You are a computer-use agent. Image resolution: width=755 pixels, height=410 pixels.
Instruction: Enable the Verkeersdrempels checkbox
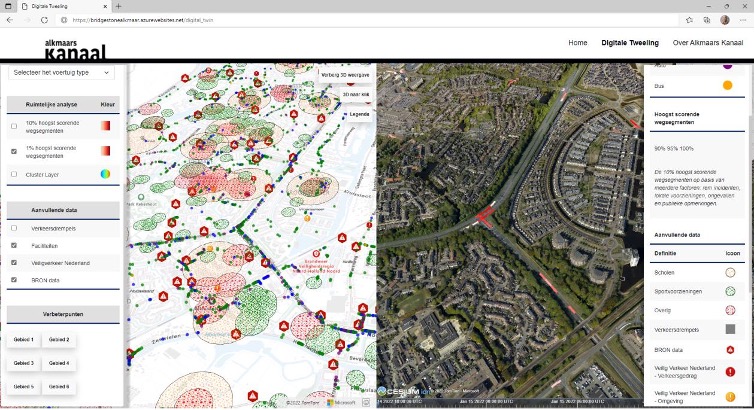13,228
